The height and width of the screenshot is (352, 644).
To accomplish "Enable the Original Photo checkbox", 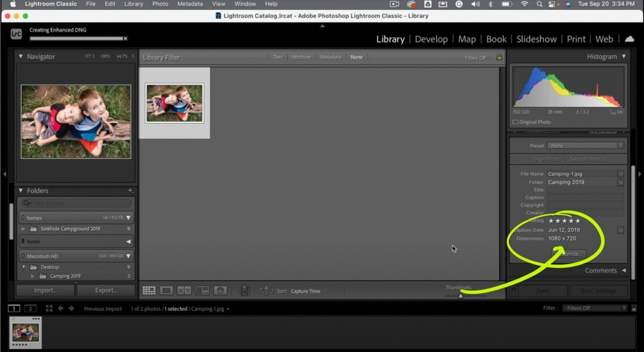I will (x=516, y=122).
